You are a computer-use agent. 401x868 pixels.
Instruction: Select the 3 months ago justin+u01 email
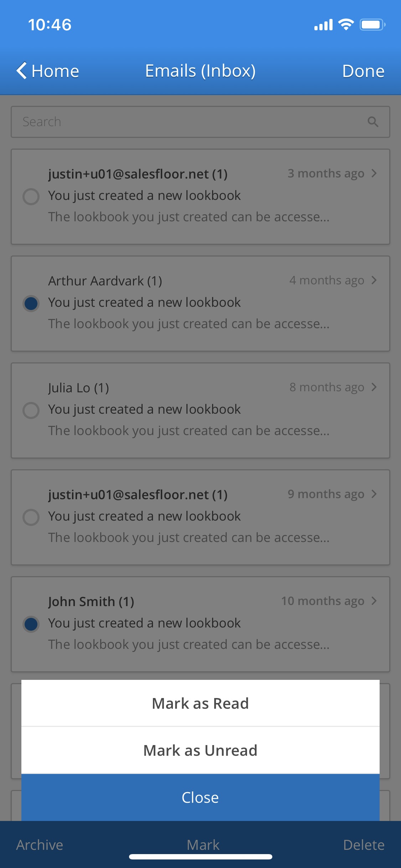click(31, 196)
